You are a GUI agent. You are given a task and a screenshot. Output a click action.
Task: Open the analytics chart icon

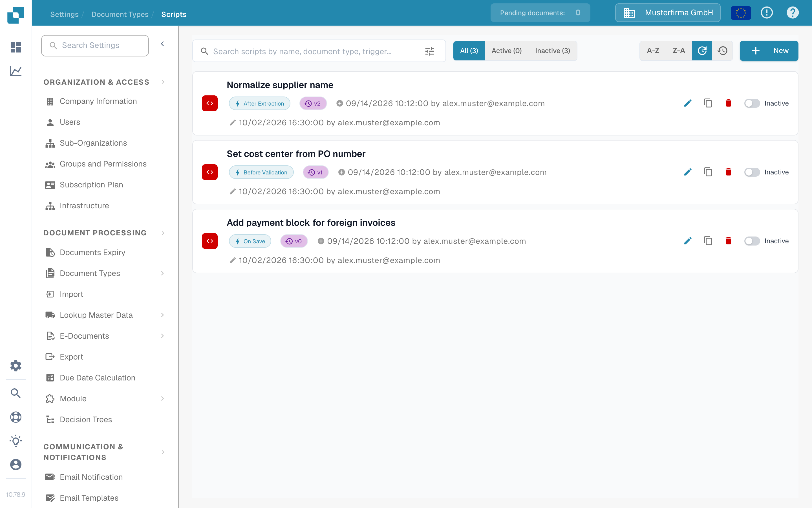tap(16, 71)
